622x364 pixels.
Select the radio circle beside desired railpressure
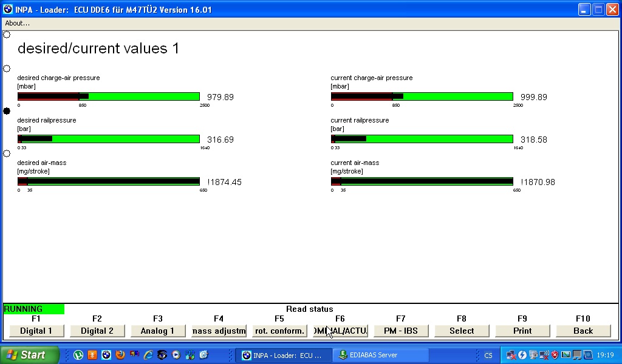click(7, 111)
